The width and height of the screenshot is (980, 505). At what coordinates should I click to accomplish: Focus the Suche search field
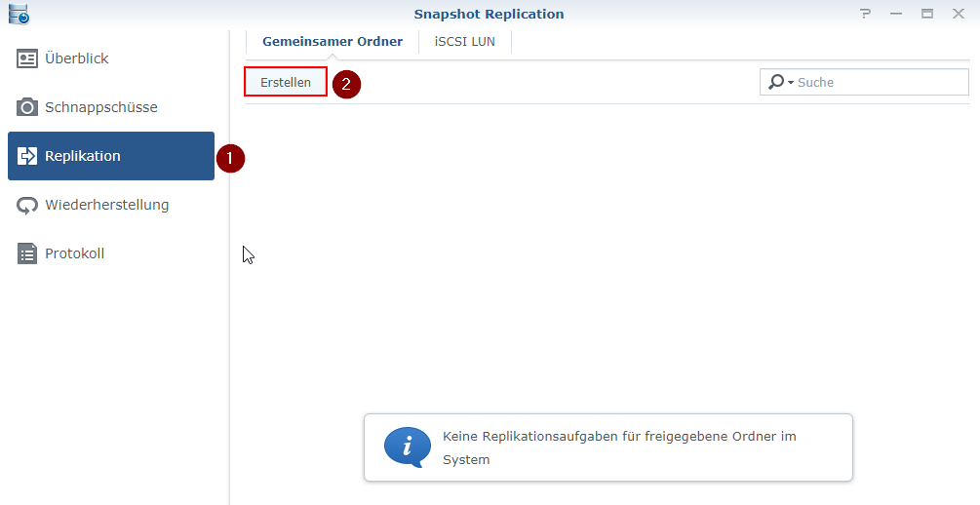tap(878, 83)
